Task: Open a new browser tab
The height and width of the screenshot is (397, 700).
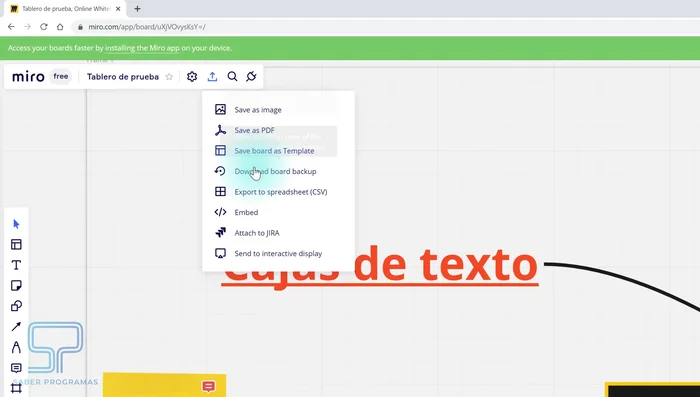Action: [138, 8]
